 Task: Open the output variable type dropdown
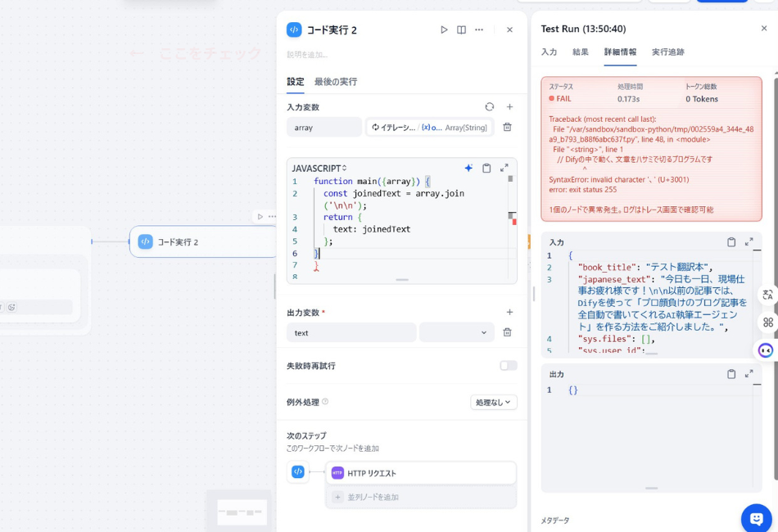457,332
